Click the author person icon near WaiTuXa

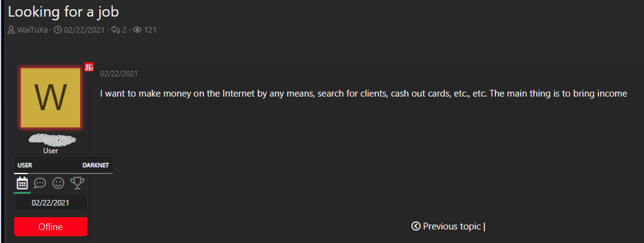point(12,30)
